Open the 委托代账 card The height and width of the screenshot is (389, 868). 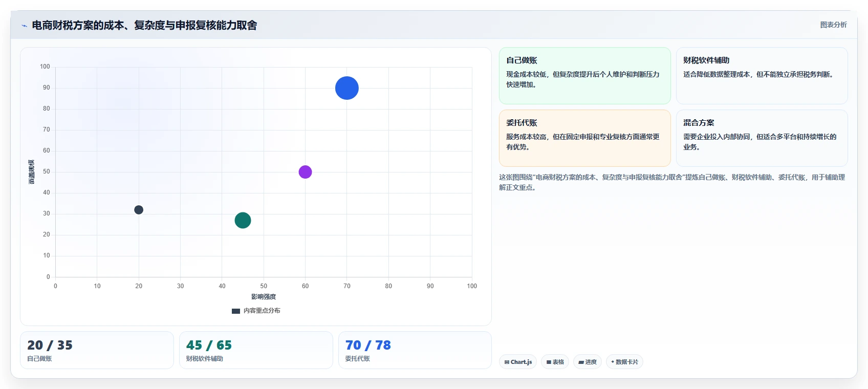click(x=585, y=138)
